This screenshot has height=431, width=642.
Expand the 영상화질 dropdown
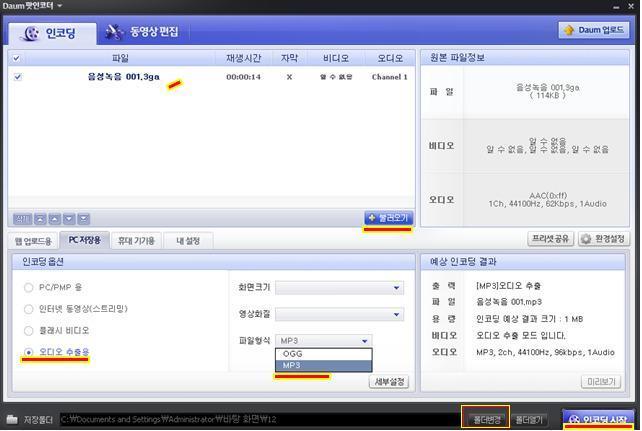[340, 314]
